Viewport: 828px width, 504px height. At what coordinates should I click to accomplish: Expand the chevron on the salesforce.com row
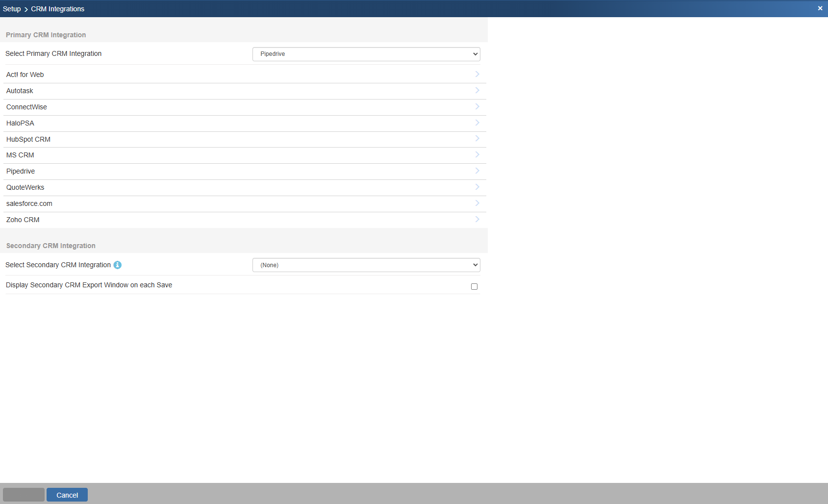(477, 203)
